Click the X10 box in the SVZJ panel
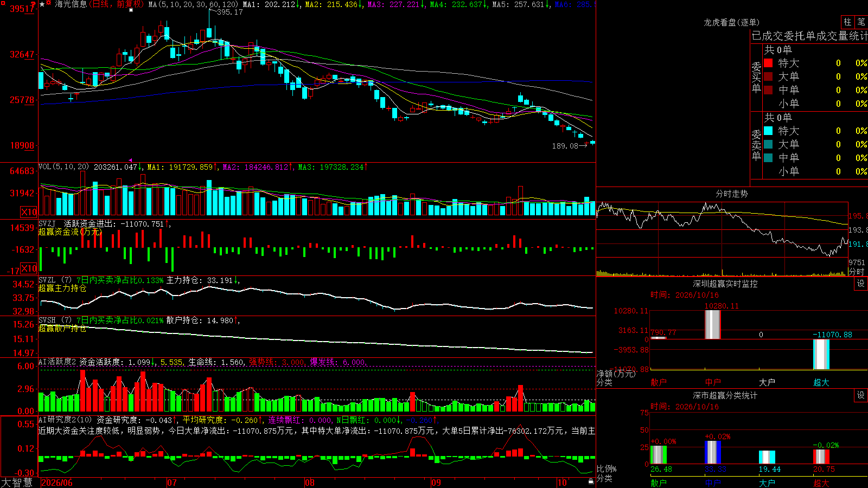868x488 pixels. [29, 268]
